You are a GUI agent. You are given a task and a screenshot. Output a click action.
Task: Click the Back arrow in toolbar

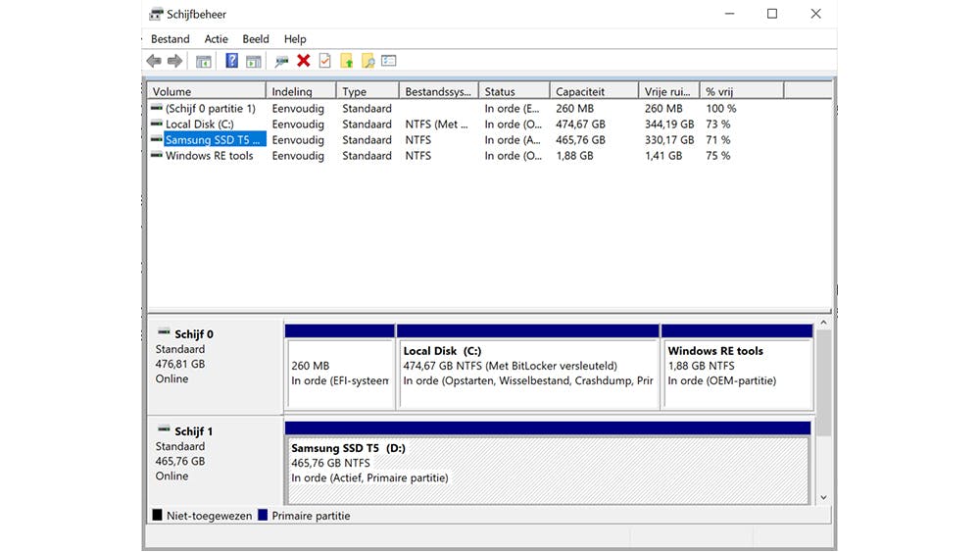coord(154,61)
